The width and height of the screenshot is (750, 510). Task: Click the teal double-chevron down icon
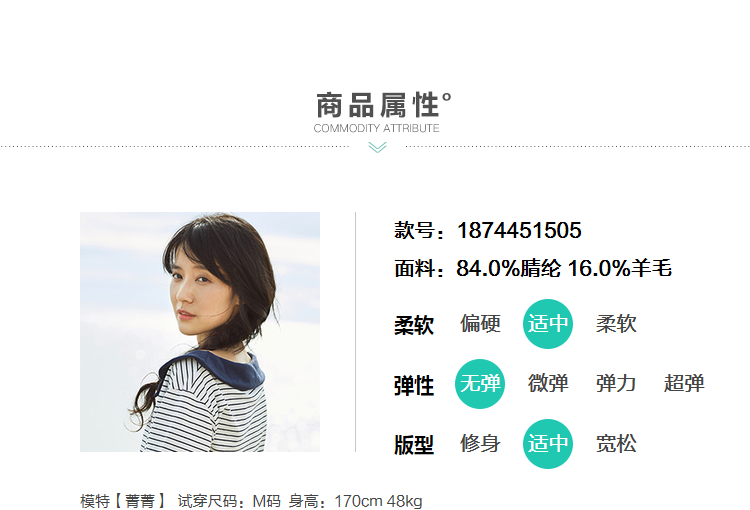click(x=377, y=147)
